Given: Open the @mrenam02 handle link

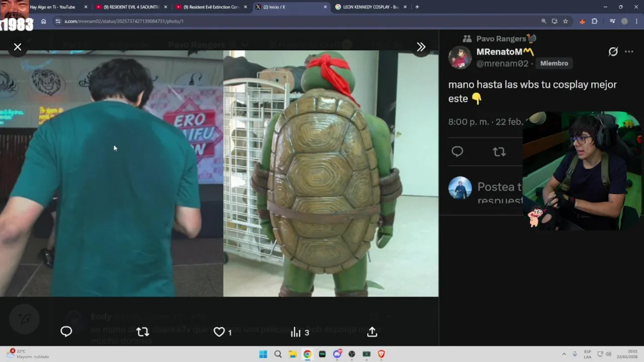Looking at the screenshot, I should click(502, 63).
